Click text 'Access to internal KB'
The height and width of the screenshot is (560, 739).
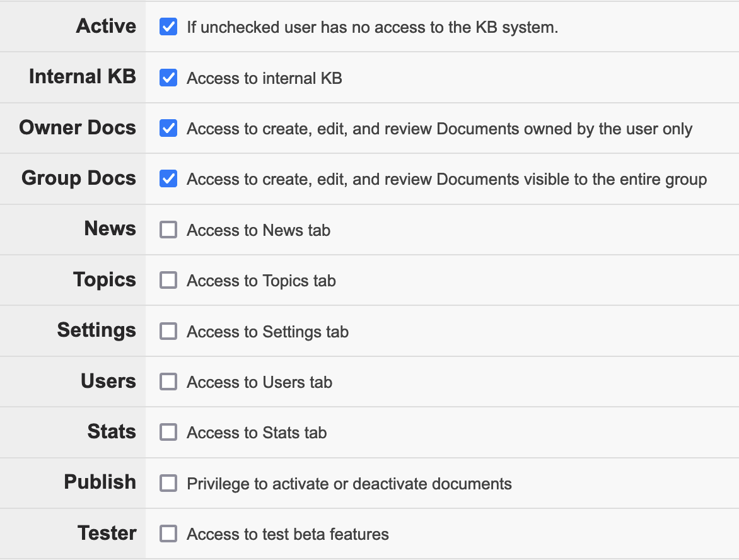coord(264,78)
